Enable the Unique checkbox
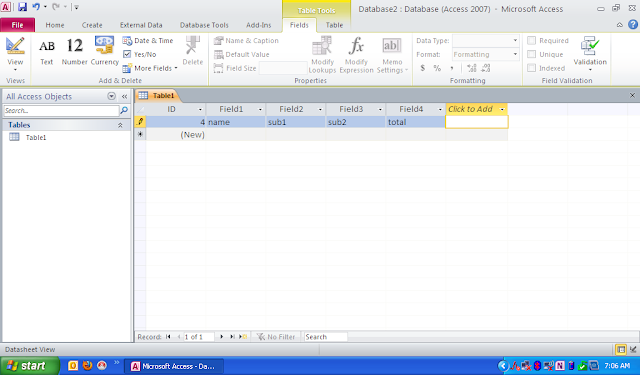The image size is (640, 375). point(531,54)
